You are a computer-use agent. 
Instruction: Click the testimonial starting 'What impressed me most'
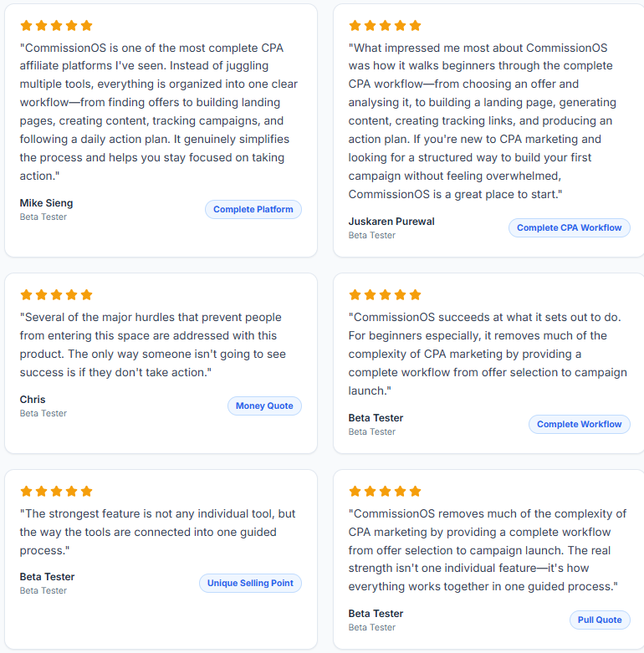point(483,121)
